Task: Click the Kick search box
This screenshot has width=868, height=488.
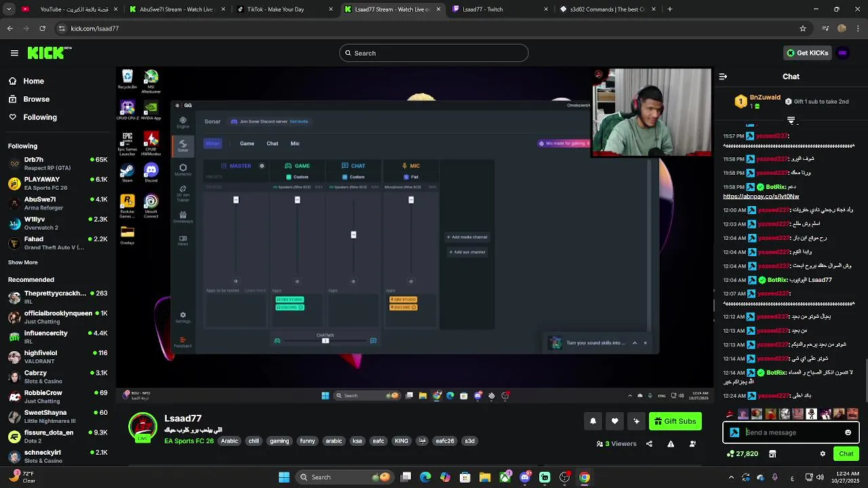Action: (434, 53)
